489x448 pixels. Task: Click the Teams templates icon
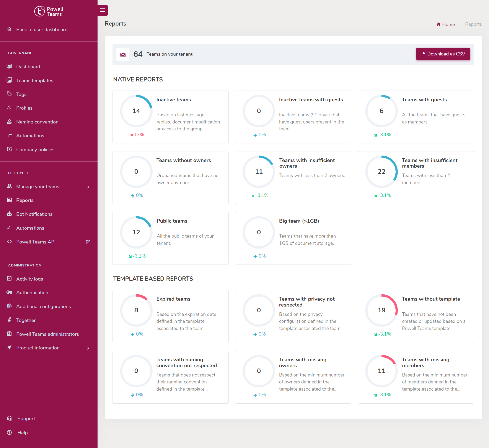point(9,80)
